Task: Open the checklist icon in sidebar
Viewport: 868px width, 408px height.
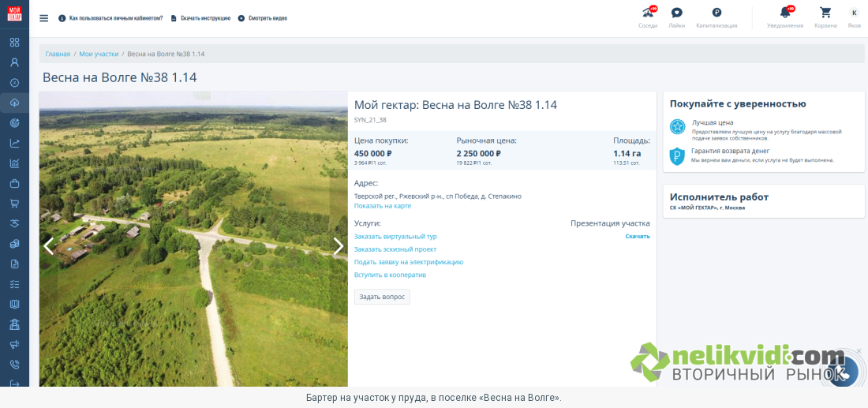Action: [14, 284]
